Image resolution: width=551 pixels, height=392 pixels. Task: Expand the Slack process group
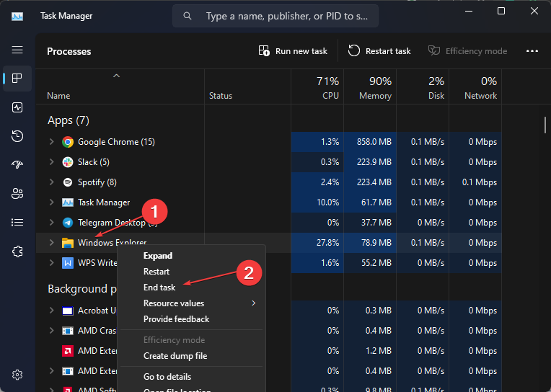pyautogui.click(x=52, y=161)
